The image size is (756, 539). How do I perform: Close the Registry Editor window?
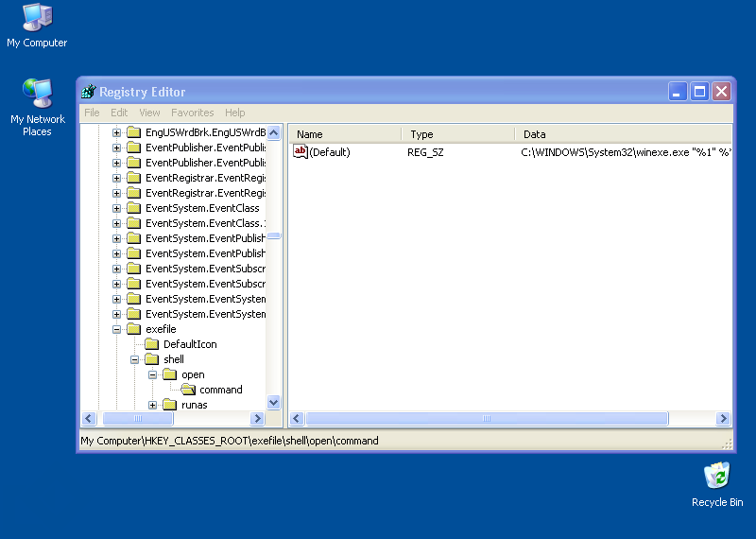coord(721,91)
